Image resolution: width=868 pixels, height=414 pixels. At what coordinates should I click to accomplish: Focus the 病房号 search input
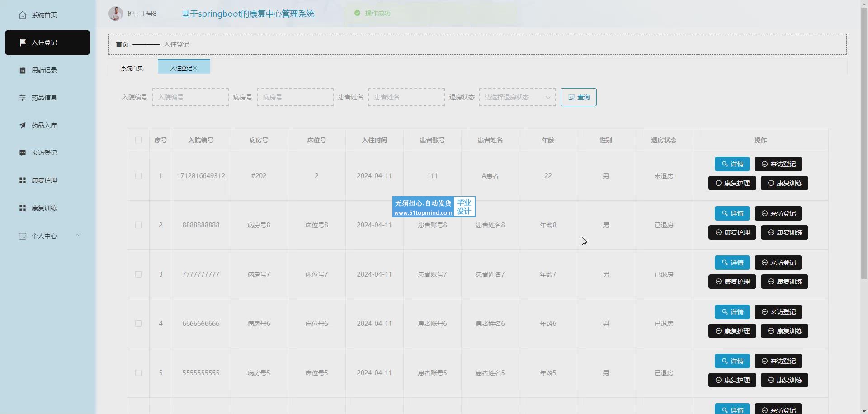point(295,97)
